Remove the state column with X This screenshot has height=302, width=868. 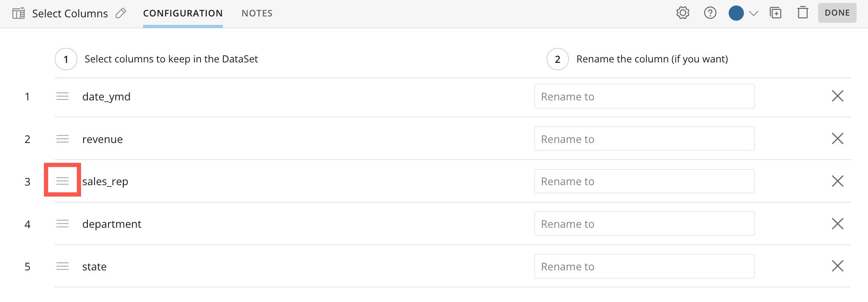pos(838,266)
